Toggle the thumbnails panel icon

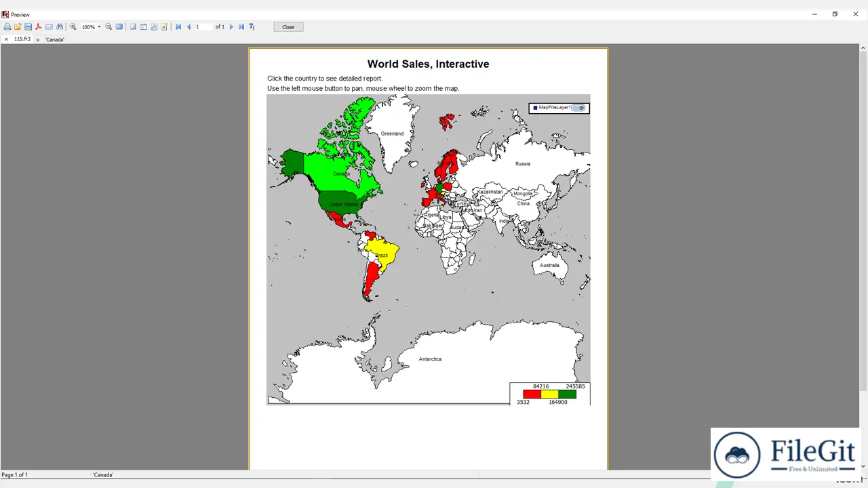pos(144,27)
